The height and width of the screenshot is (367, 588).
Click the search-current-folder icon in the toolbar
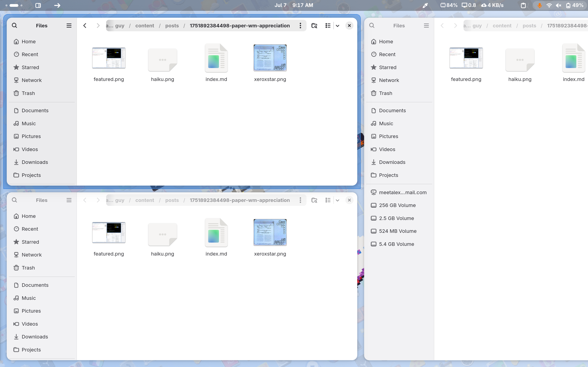click(314, 25)
